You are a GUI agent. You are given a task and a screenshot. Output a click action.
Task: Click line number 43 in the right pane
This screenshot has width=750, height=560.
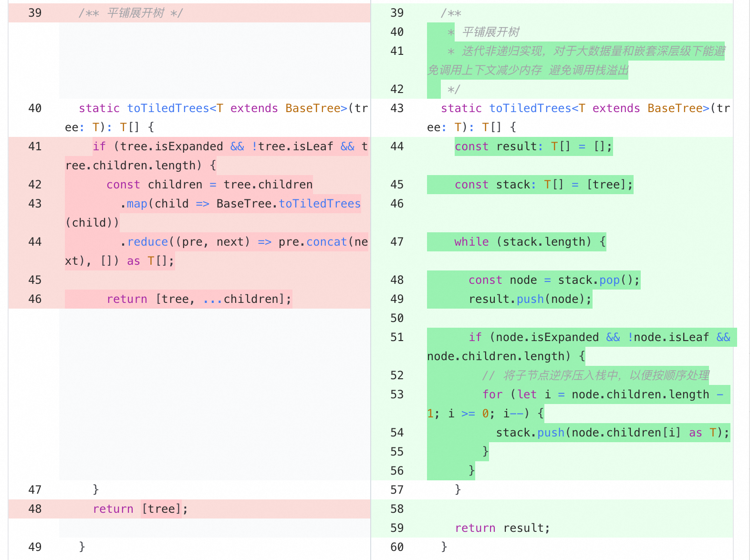[x=397, y=108]
